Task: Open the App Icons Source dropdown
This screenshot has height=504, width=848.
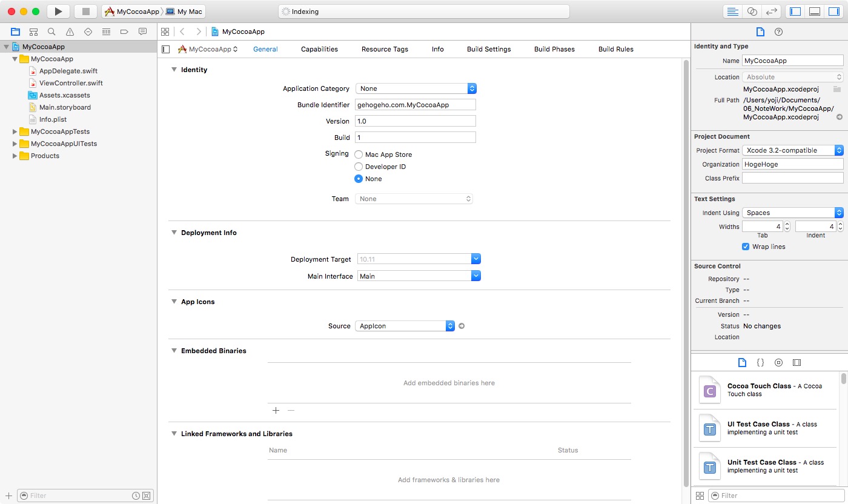Action: (x=405, y=326)
